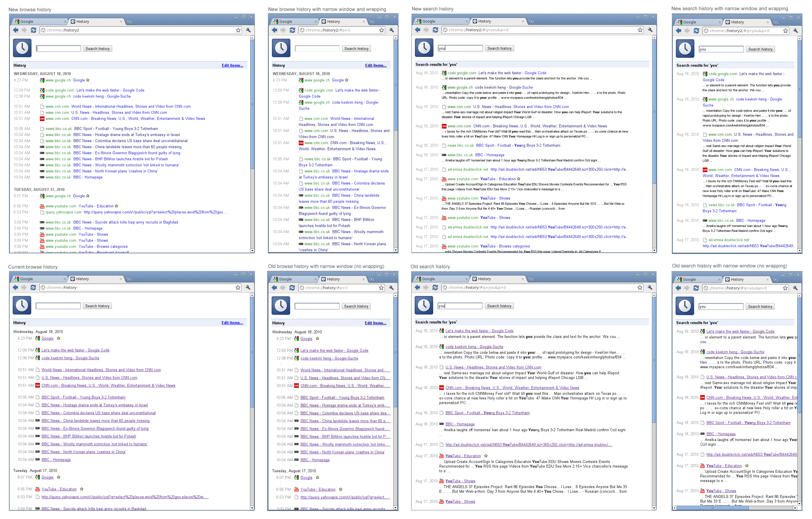Open Google tab in 'New search history' window
The image size is (812, 519).
click(x=442, y=21)
